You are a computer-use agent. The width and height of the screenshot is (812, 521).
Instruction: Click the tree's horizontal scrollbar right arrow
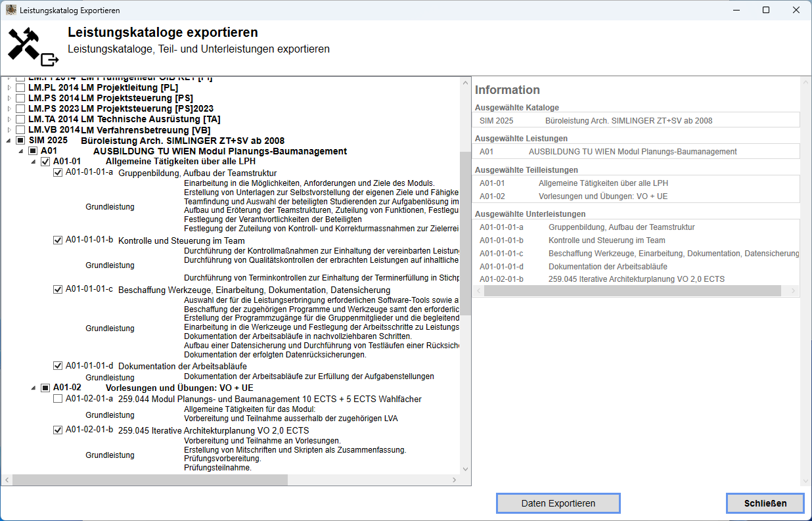click(x=454, y=480)
